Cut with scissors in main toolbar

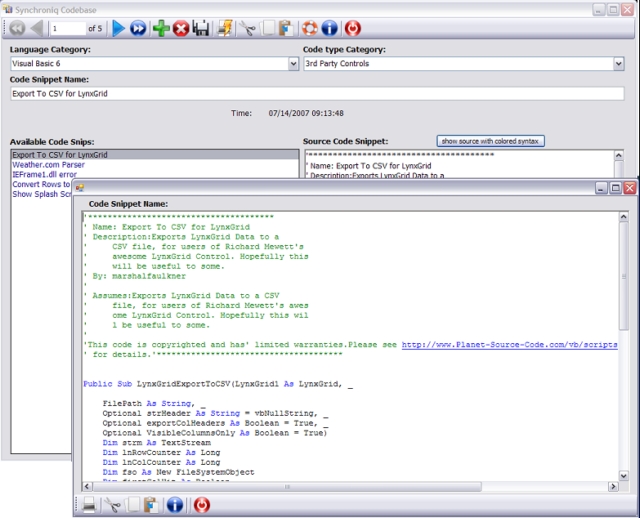(247, 29)
